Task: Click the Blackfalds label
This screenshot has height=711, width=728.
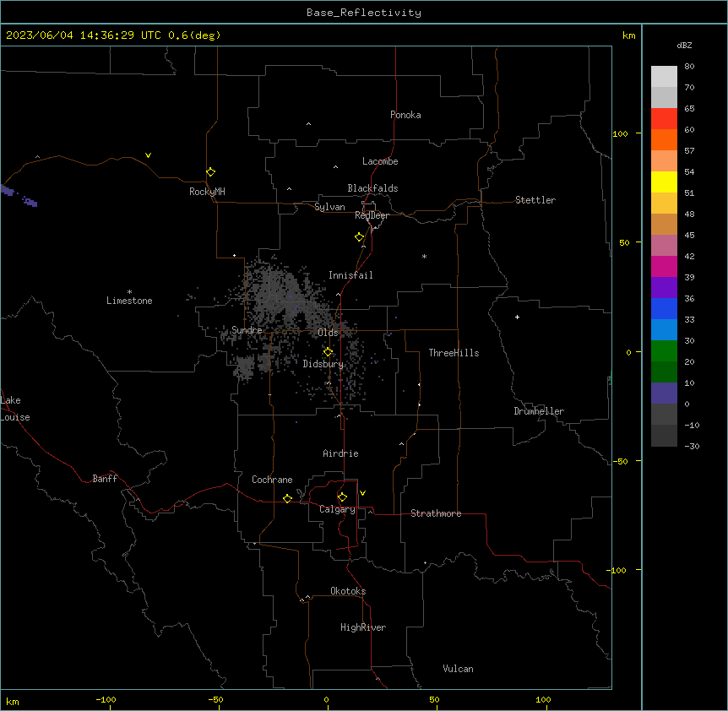Action: tap(372, 188)
